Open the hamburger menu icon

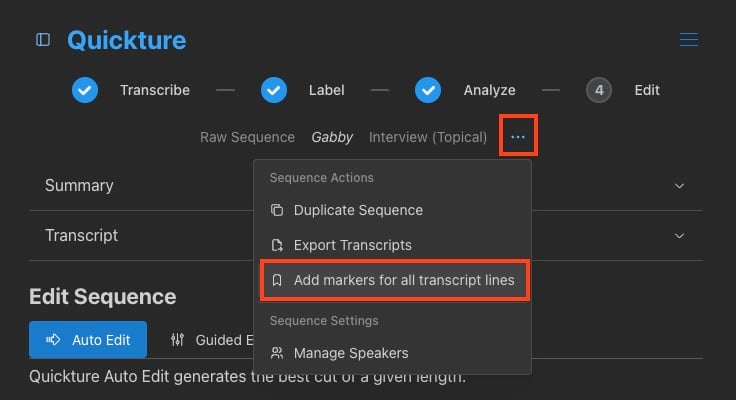(689, 40)
